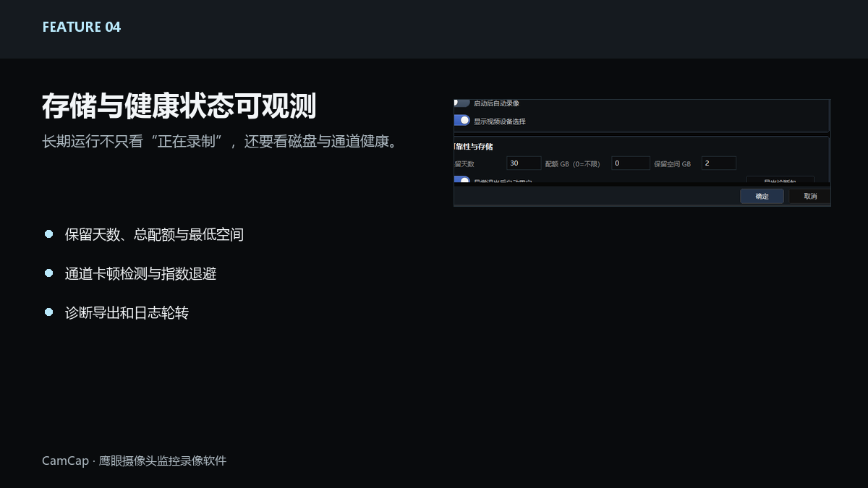Click the 保留空间 GB label
This screenshot has width=868, height=488.
coord(672,164)
